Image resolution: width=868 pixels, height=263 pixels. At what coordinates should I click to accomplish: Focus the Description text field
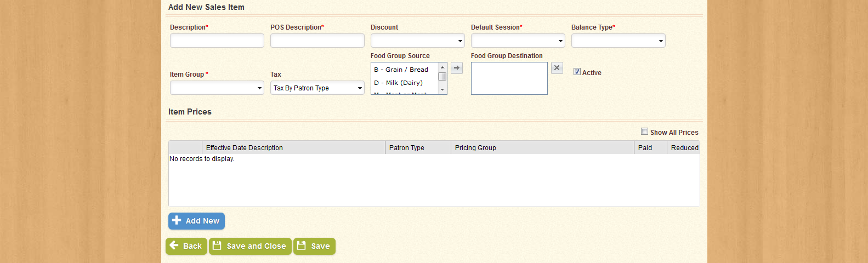click(217, 41)
